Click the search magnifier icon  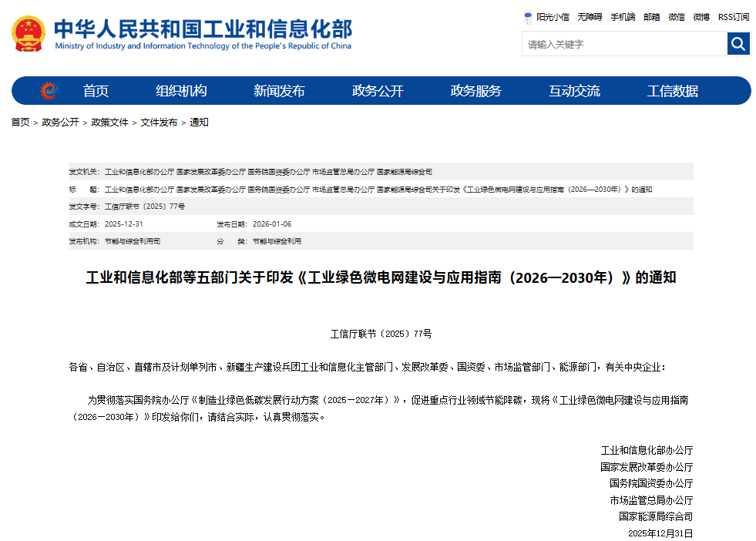click(x=738, y=44)
